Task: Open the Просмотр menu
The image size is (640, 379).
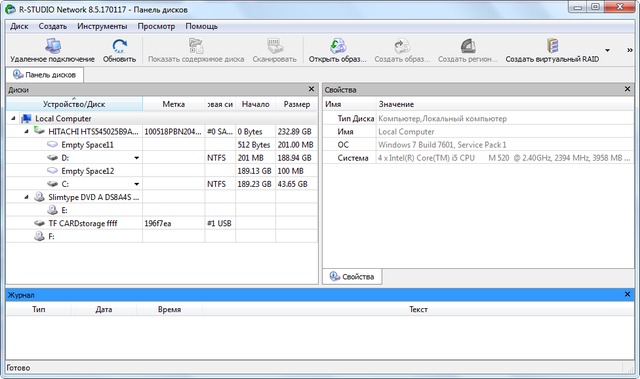Action: (x=156, y=26)
